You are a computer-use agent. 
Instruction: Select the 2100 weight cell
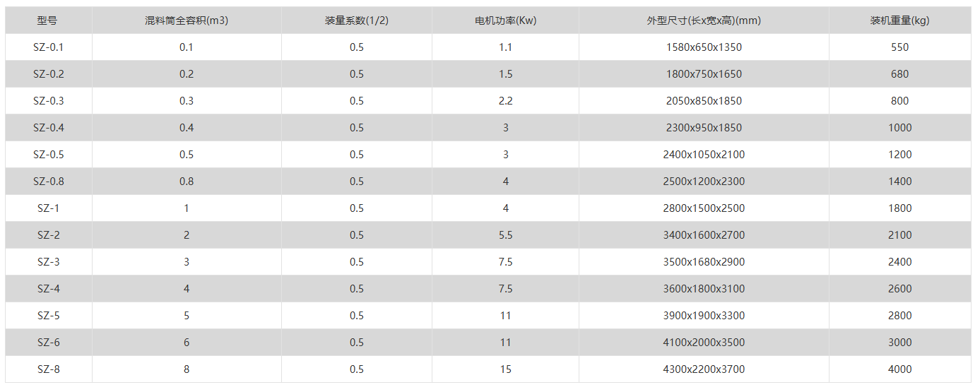tap(899, 235)
